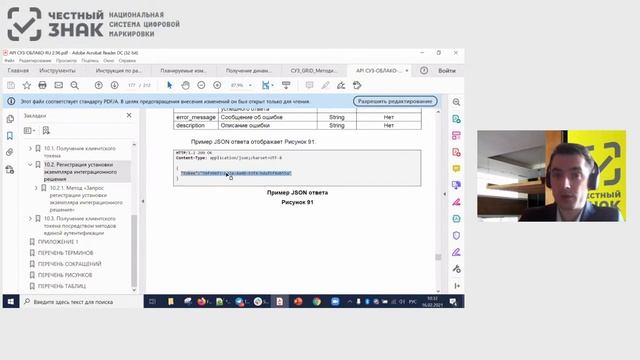Switch to the Инструкция по ра... document tab
This screenshot has height=360, width=640.
pyautogui.click(x=119, y=71)
